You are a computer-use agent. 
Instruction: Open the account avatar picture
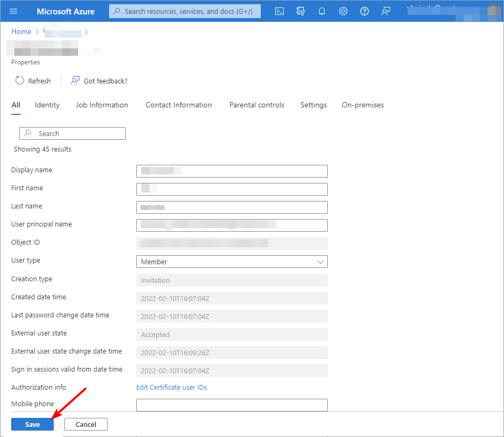tap(495, 11)
